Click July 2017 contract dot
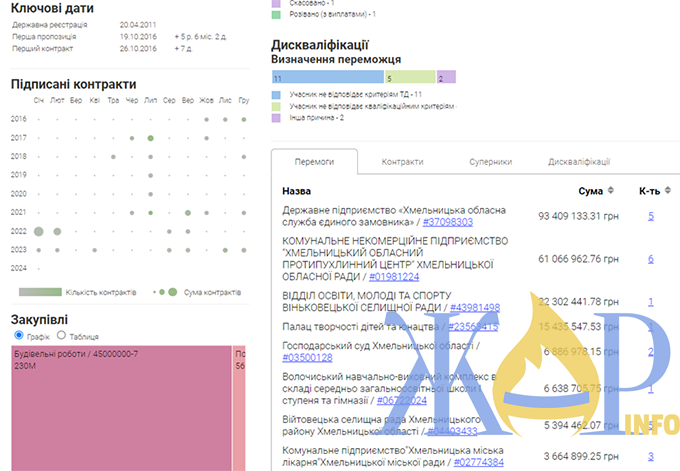 pyautogui.click(x=150, y=138)
